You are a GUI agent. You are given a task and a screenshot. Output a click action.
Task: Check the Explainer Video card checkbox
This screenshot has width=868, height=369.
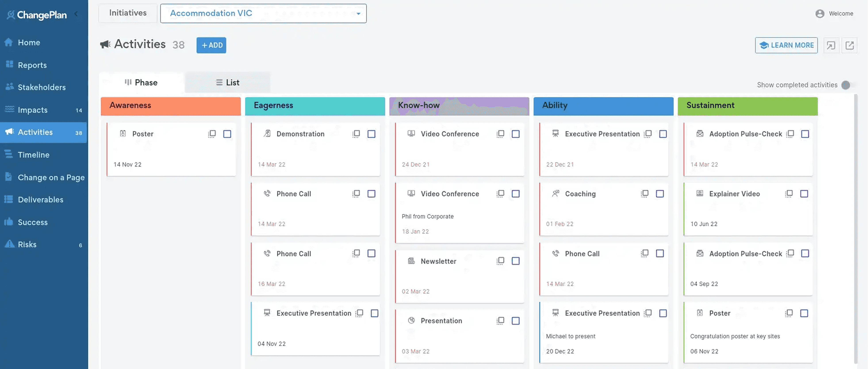click(804, 194)
